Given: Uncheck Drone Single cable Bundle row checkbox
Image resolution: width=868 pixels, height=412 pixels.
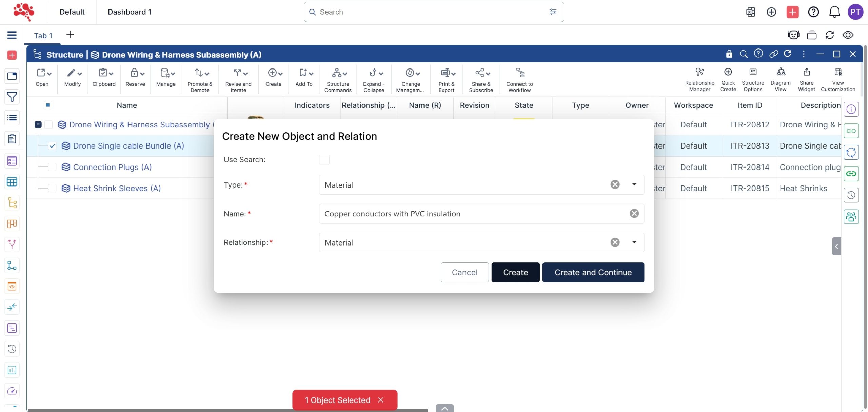Looking at the screenshot, I should [x=52, y=146].
